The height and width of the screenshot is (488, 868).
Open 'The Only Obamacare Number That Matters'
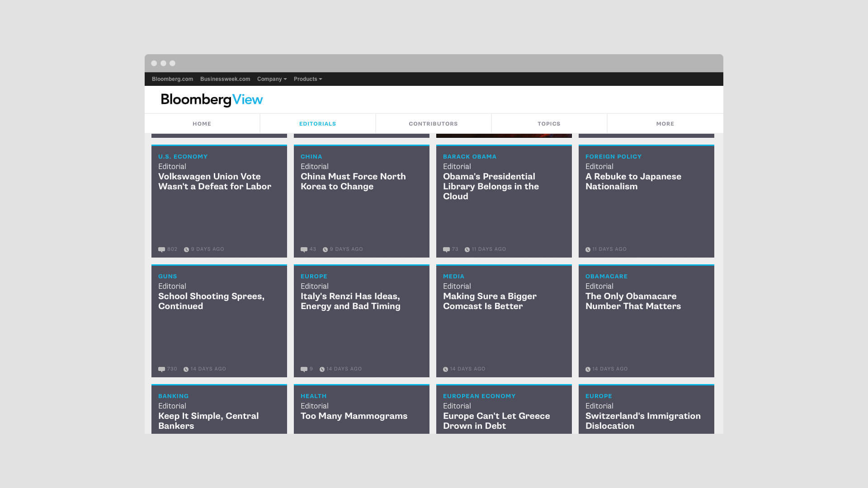tap(633, 301)
